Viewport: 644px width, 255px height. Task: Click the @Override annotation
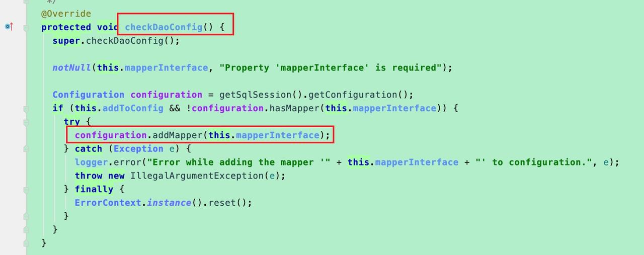click(x=66, y=14)
